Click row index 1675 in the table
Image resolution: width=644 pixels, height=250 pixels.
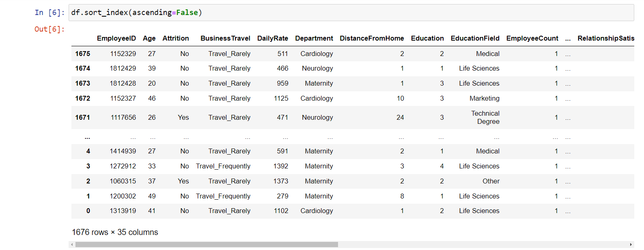coord(82,54)
